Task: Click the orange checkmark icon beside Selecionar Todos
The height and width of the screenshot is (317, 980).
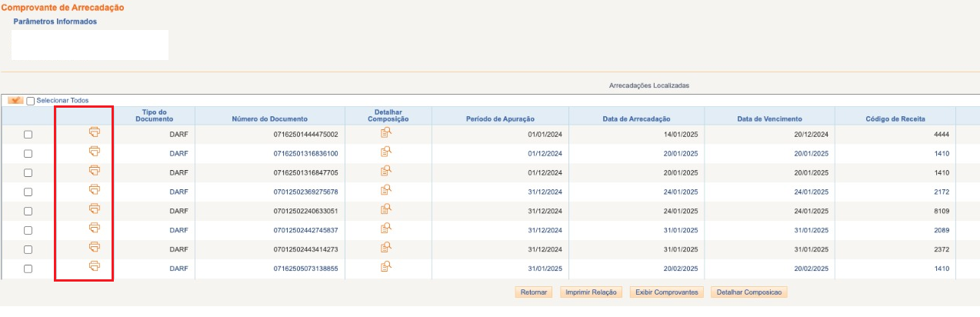Action: point(15,100)
